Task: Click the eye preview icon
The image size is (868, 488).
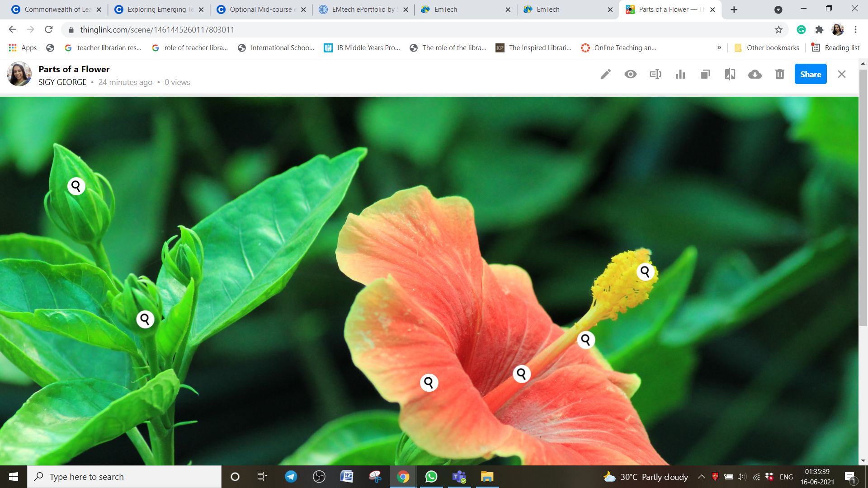Action: click(631, 75)
